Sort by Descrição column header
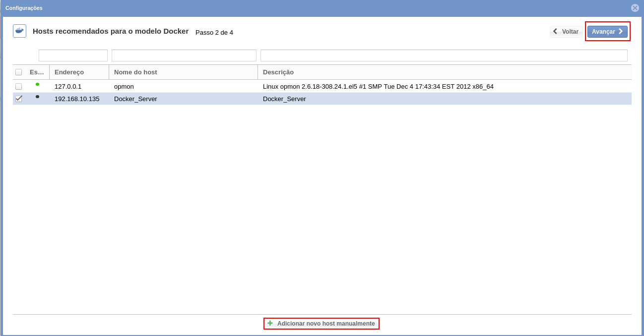The image size is (644, 336). [278, 72]
